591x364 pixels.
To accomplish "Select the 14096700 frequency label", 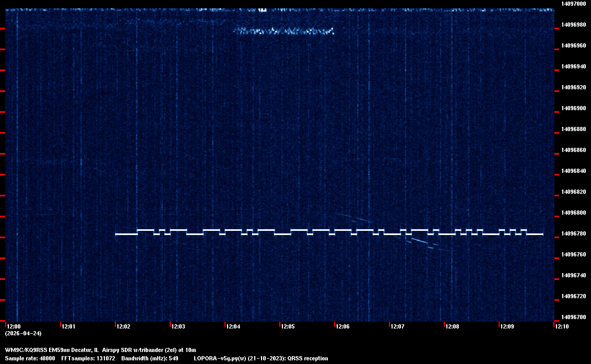I will click(573, 317).
